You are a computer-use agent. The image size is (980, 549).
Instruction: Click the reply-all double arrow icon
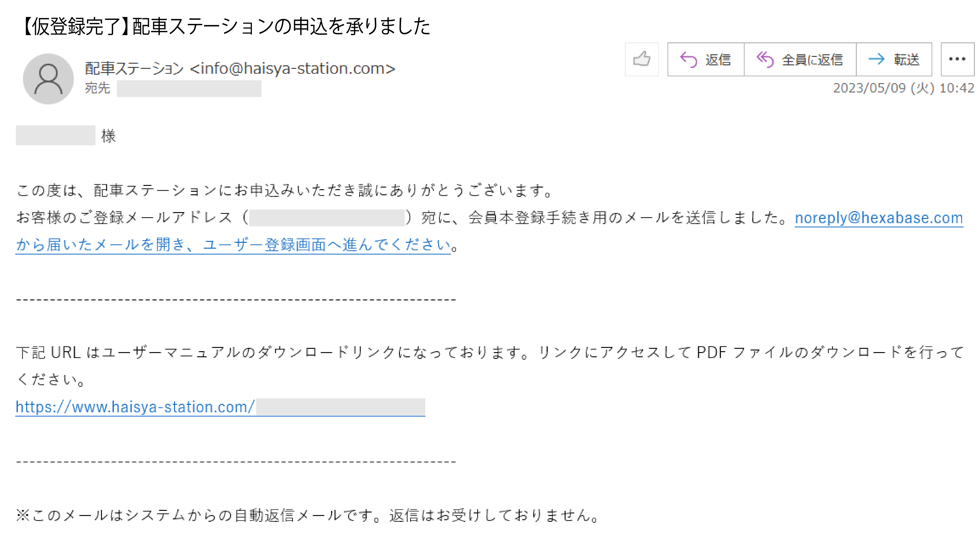point(765,59)
